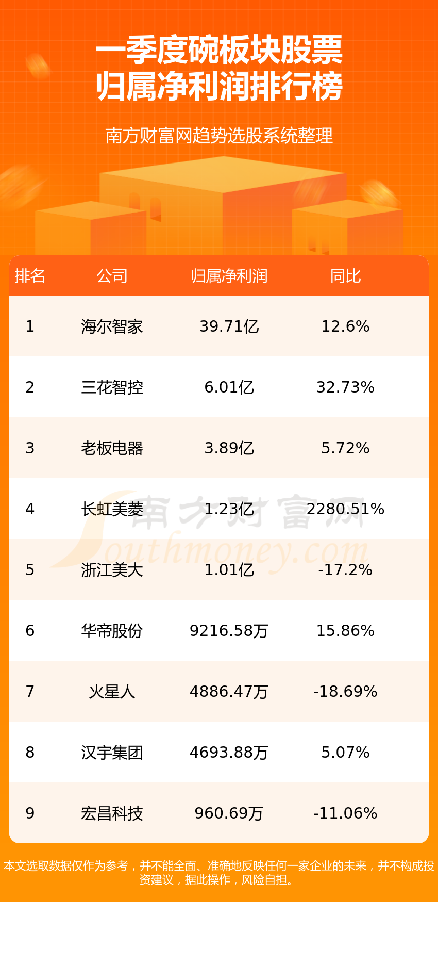Select company name 老板电器
Viewport: 438px width, 980px height.
[112, 448]
